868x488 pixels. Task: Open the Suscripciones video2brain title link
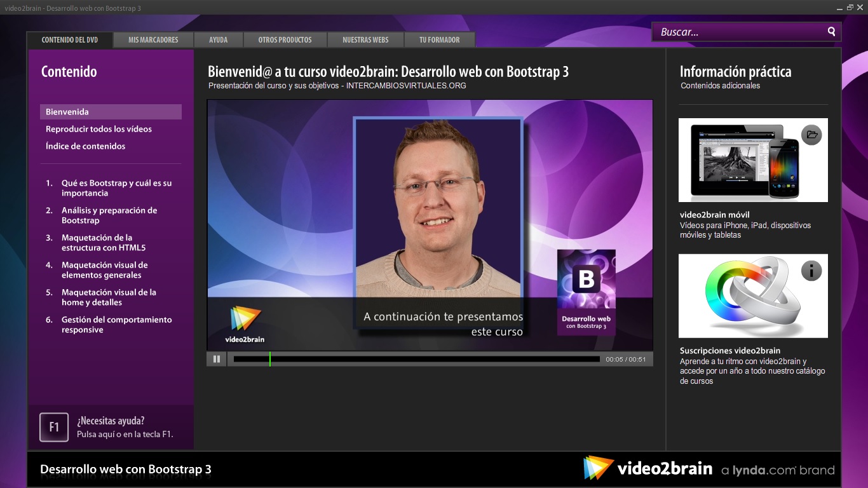point(730,351)
